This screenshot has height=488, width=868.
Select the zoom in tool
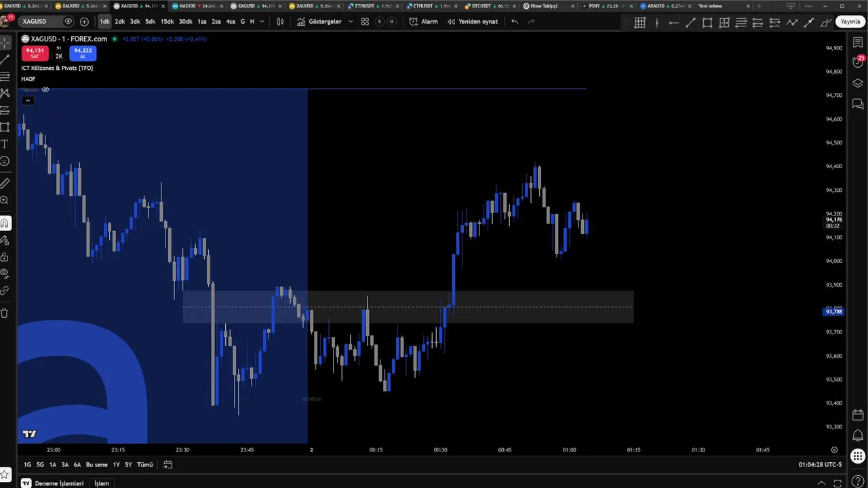pyautogui.click(x=5, y=201)
